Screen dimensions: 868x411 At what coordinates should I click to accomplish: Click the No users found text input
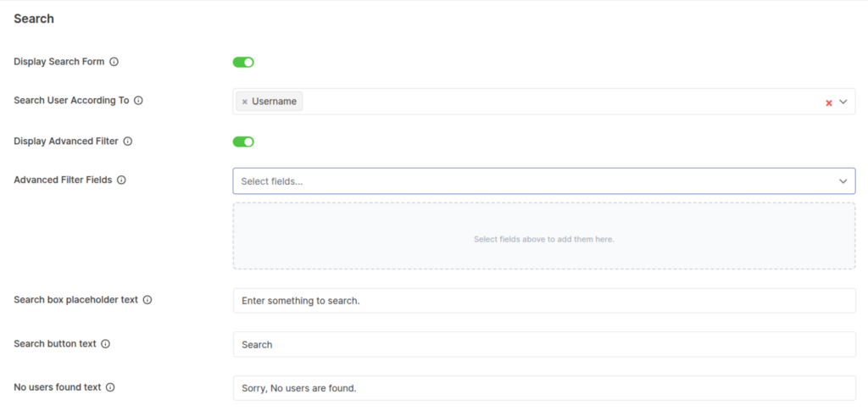[x=544, y=389]
